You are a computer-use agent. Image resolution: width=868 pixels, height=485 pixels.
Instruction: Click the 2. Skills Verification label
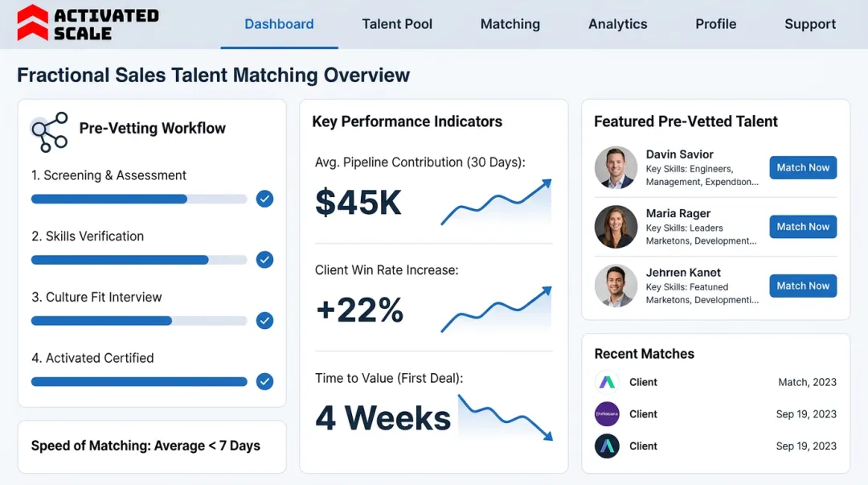tap(88, 236)
